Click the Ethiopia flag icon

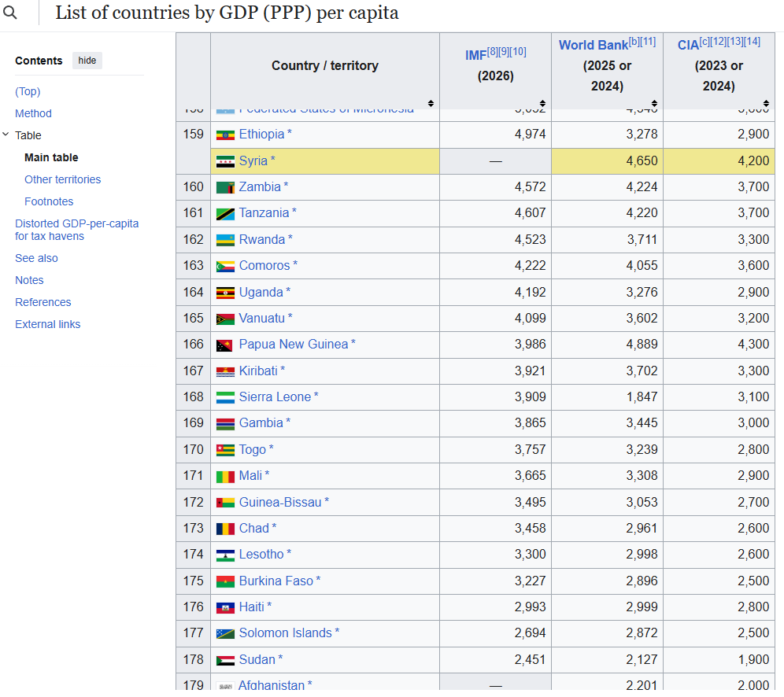tap(225, 135)
